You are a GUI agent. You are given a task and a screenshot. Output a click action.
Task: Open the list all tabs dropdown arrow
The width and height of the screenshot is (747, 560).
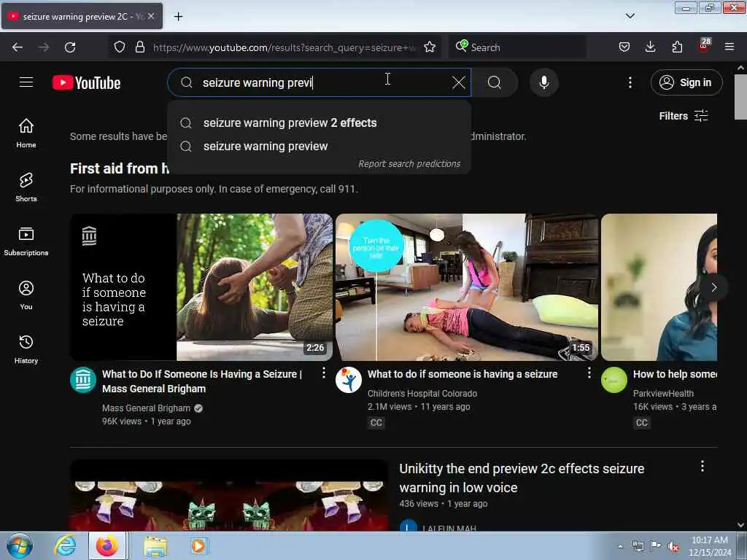tap(630, 16)
